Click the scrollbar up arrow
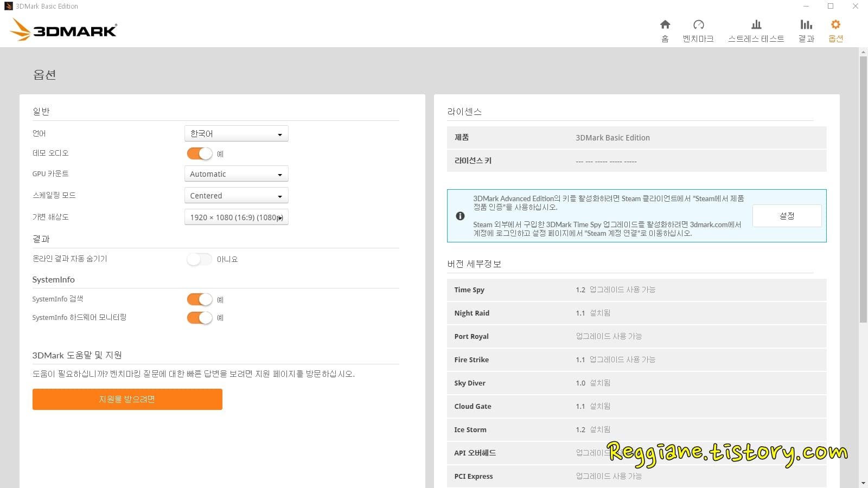This screenshot has width=868, height=488. pyautogui.click(x=863, y=52)
